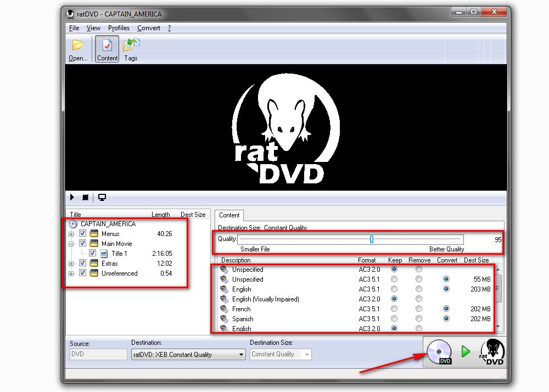Expand the Extras tree node
Viewport: 549px width, 392px height.
(71, 264)
